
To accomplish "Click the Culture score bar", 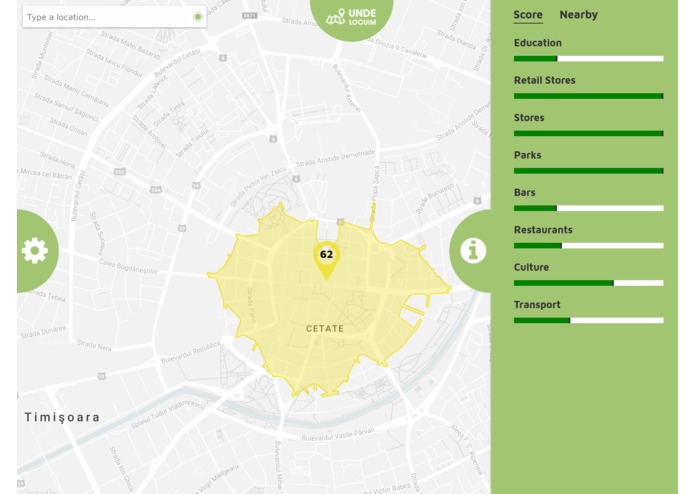I will [x=588, y=283].
